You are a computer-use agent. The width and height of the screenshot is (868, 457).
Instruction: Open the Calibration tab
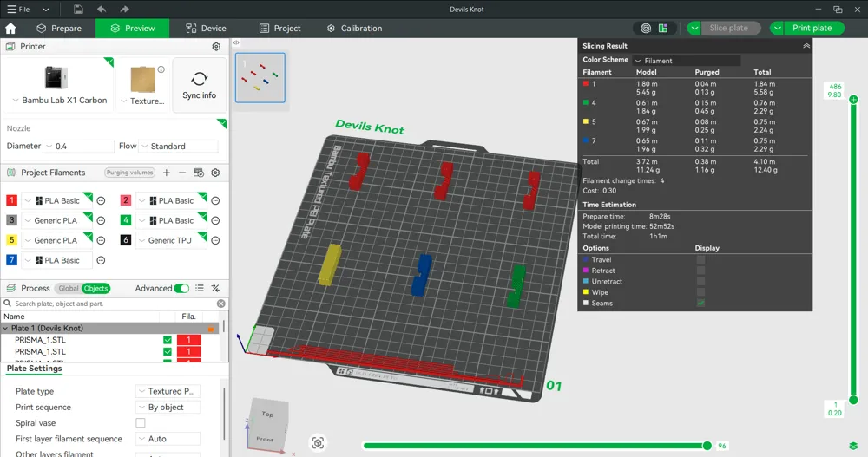pyautogui.click(x=354, y=29)
